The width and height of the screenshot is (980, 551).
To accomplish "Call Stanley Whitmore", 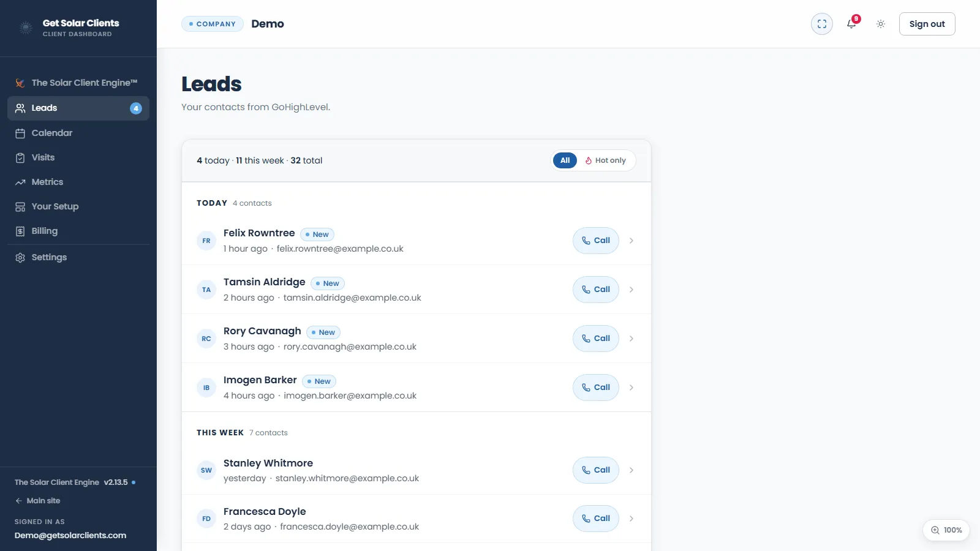I will pyautogui.click(x=595, y=470).
